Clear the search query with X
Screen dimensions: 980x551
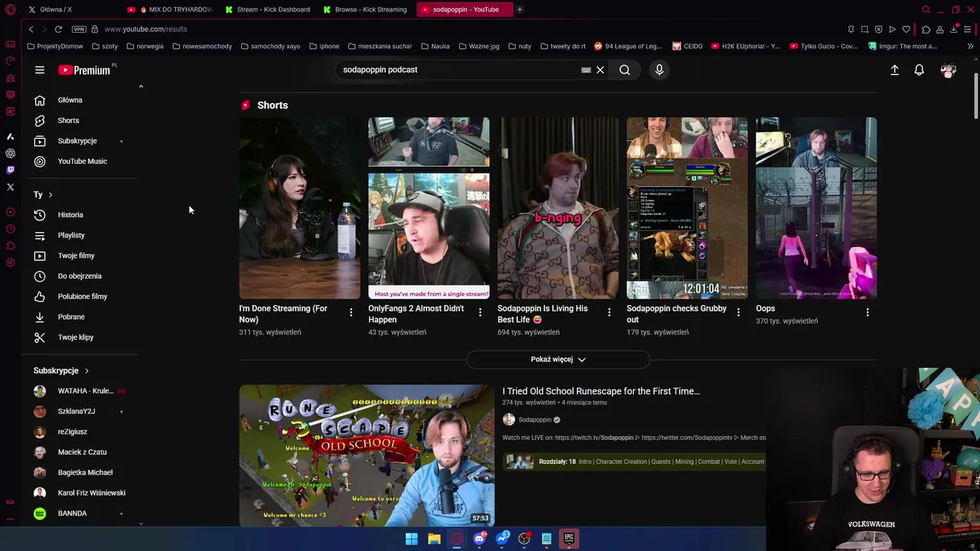click(600, 70)
